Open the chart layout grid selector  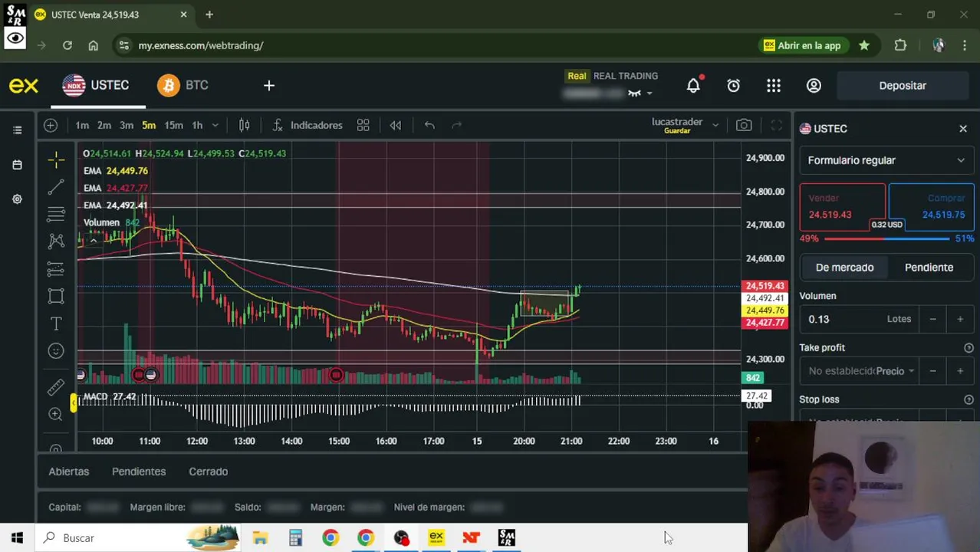(x=363, y=125)
